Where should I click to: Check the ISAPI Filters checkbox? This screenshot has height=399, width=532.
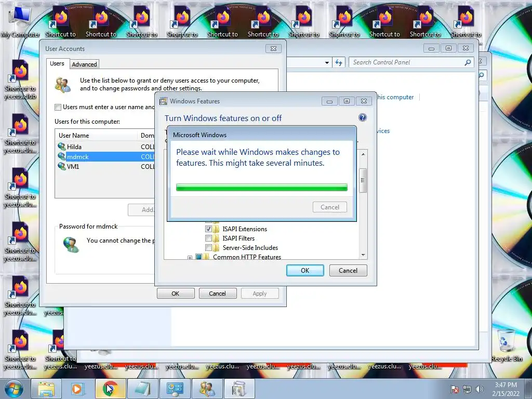208,238
